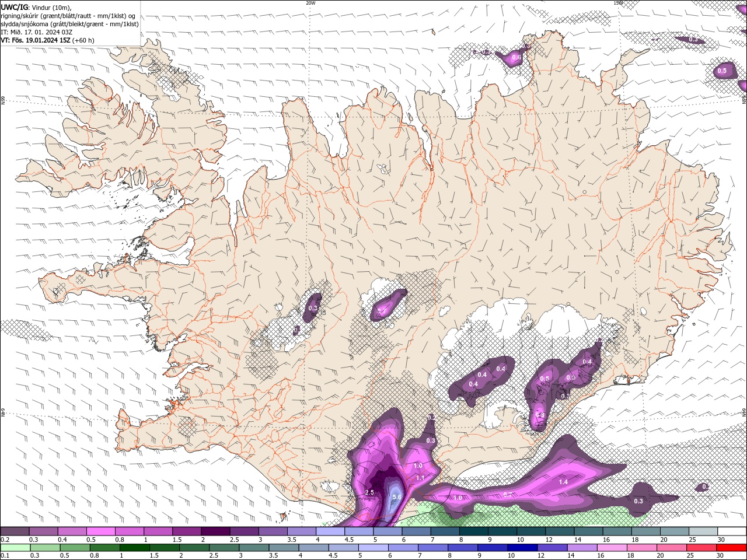Select the 5 light blue rain scale swatch
Screen dimensions: 747x560
click(x=373, y=548)
